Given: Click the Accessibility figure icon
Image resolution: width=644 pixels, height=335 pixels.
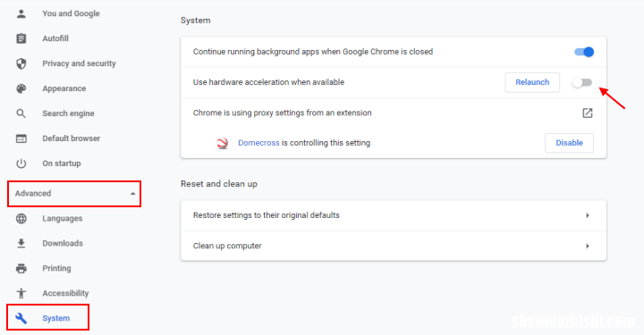Looking at the screenshot, I should [x=21, y=293].
